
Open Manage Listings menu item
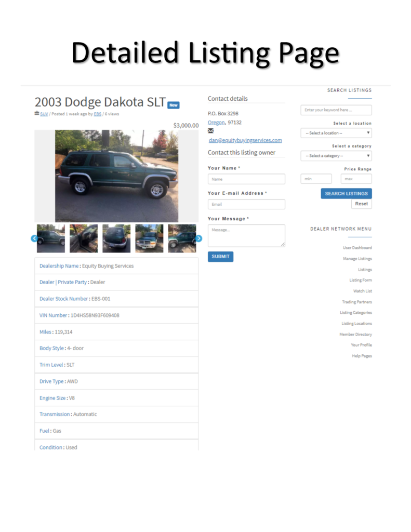coord(357,259)
